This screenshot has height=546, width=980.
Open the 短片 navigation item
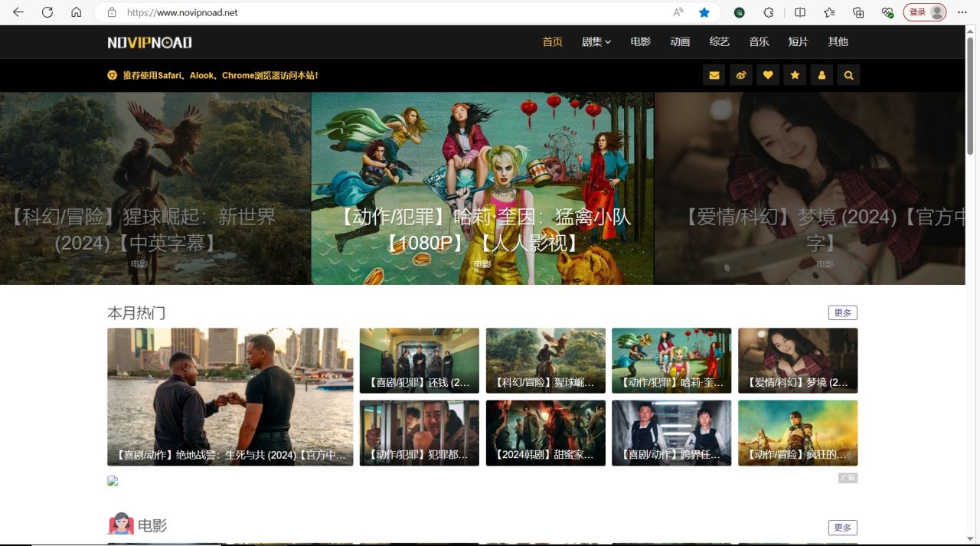tap(799, 42)
